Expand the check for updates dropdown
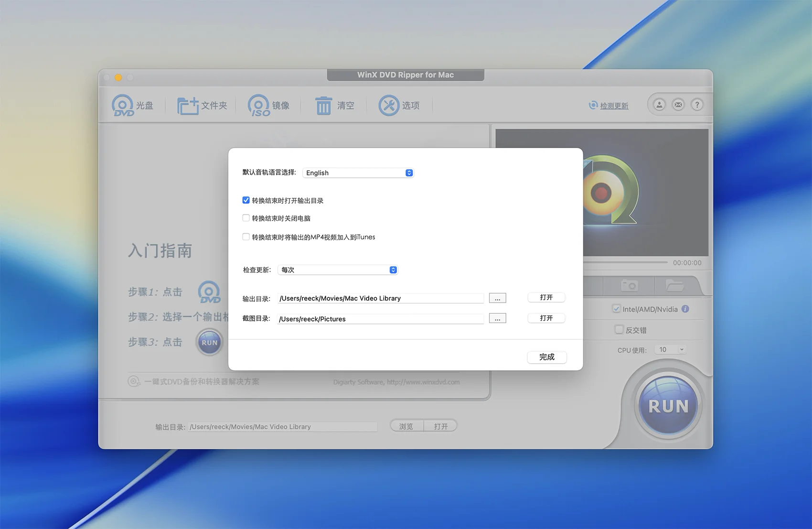Viewport: 812px width, 529px height. pyautogui.click(x=338, y=270)
